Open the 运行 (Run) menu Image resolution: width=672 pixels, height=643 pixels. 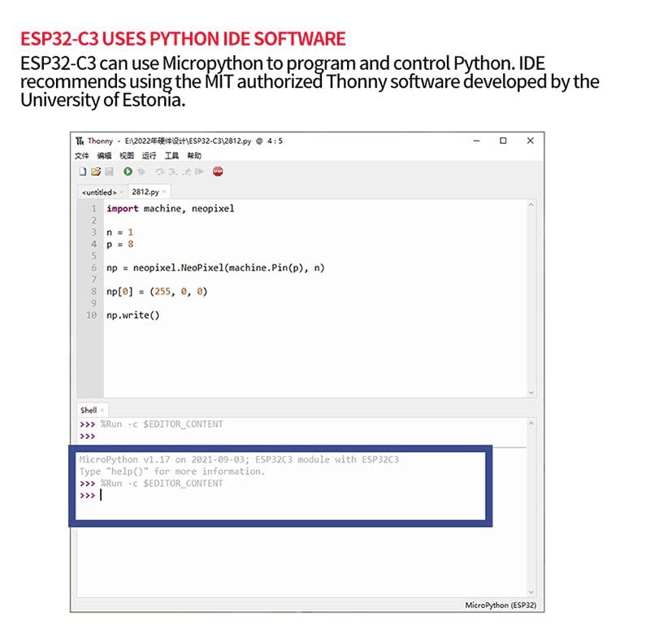(x=149, y=155)
